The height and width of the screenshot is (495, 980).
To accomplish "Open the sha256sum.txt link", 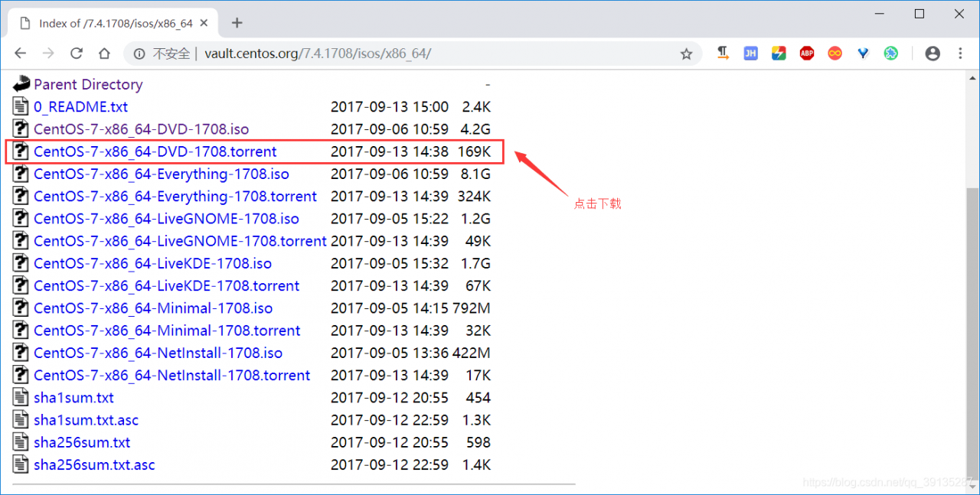I will pos(82,442).
